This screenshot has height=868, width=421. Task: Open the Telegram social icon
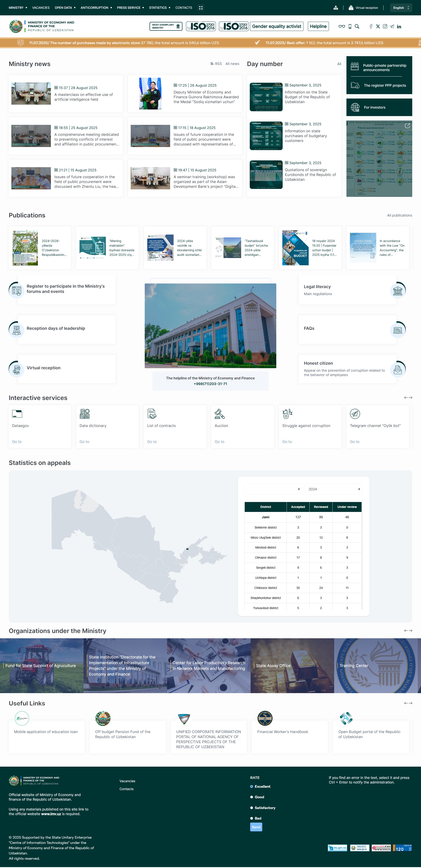tap(392, 26)
